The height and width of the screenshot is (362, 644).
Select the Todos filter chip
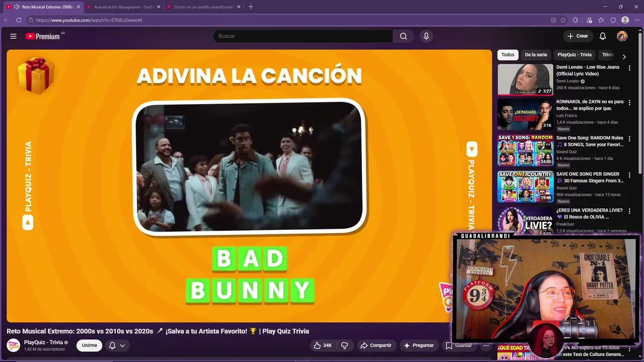coord(508,55)
